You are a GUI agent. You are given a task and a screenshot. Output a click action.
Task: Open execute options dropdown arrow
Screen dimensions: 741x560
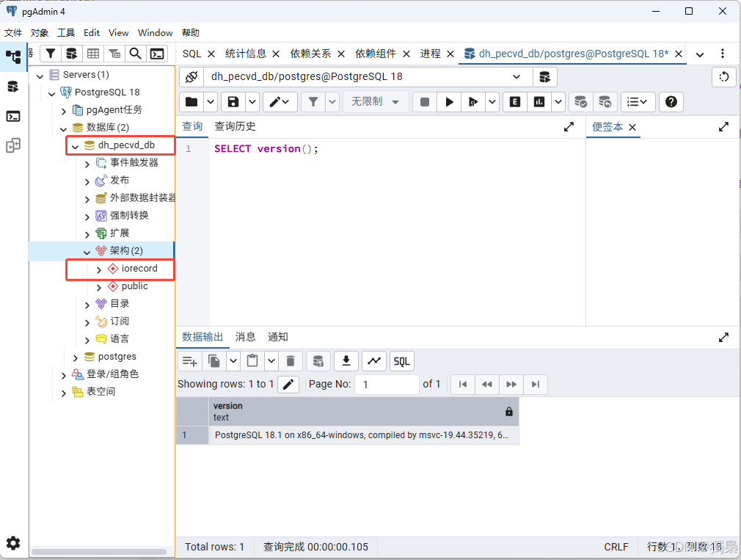492,101
